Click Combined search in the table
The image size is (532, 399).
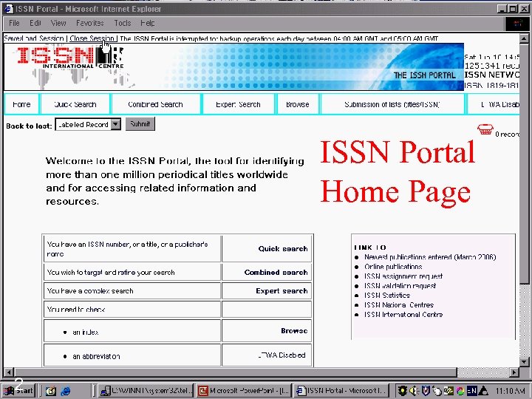pos(276,273)
